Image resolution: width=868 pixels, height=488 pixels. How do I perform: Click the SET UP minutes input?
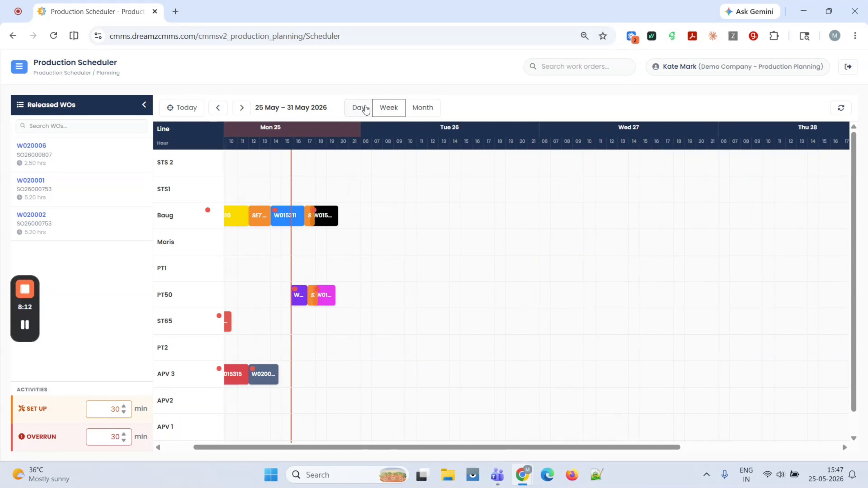[109, 409]
